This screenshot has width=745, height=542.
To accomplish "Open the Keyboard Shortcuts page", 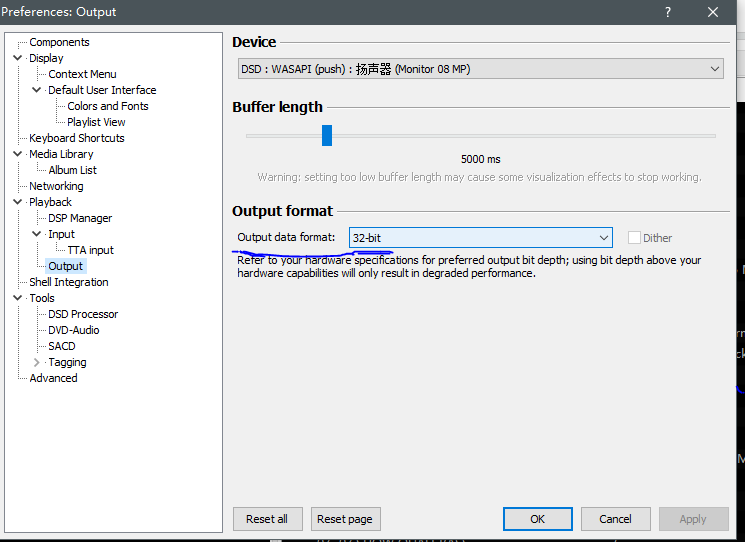I will click(77, 138).
